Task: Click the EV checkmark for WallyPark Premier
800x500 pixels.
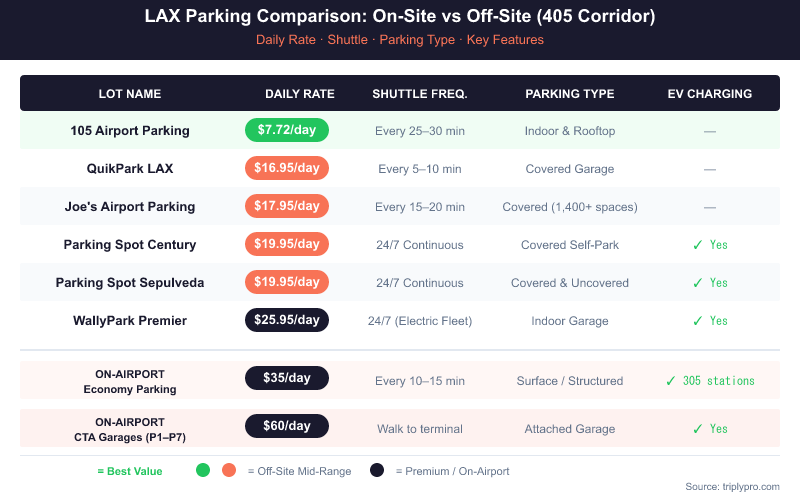Action: (694, 320)
